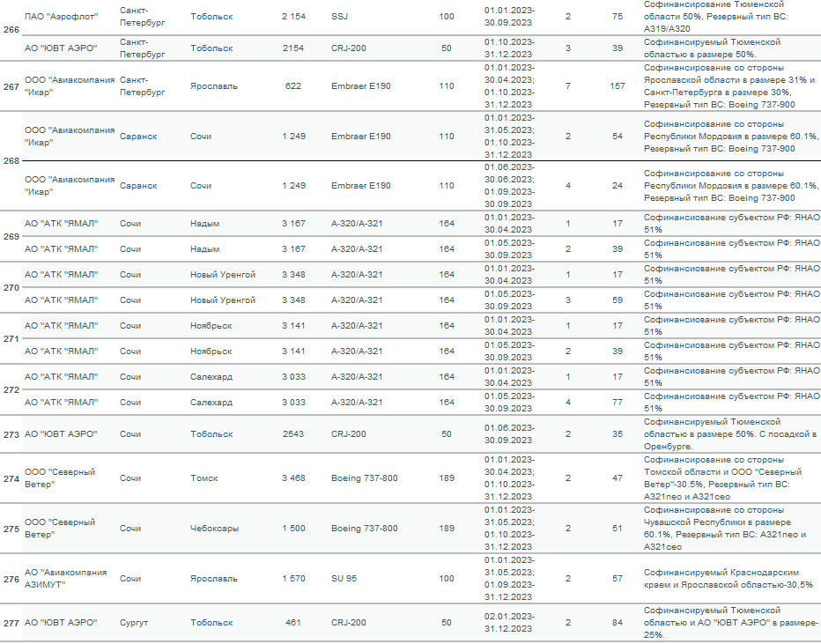Click the flights count "57" in АЗИМУТ row
Image resolution: width=821 pixels, height=644 pixels.
(618, 579)
